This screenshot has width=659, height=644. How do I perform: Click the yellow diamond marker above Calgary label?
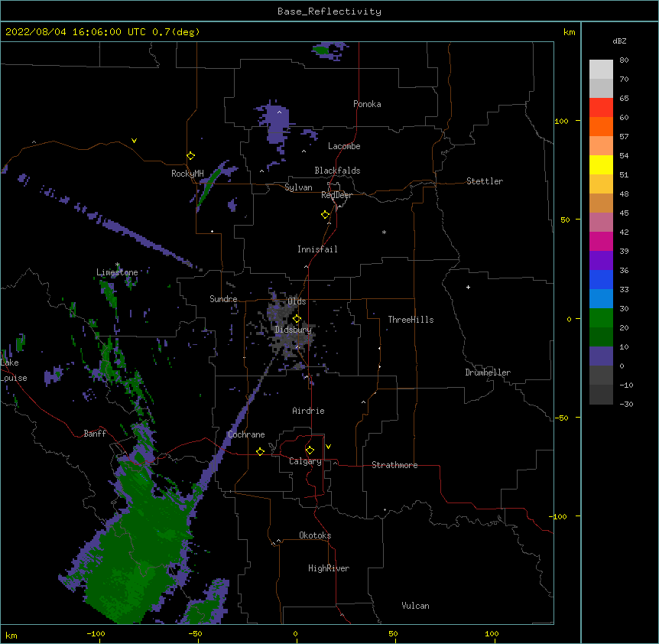click(x=310, y=450)
